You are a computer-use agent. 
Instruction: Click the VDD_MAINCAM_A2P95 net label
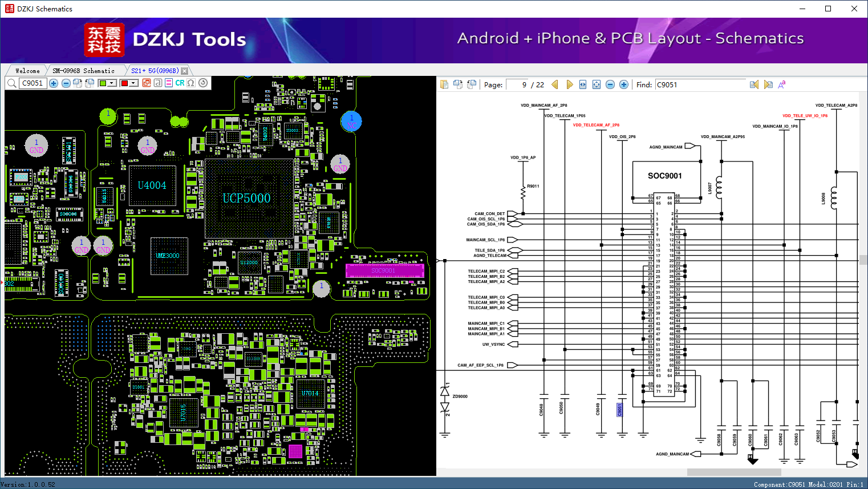(x=723, y=137)
